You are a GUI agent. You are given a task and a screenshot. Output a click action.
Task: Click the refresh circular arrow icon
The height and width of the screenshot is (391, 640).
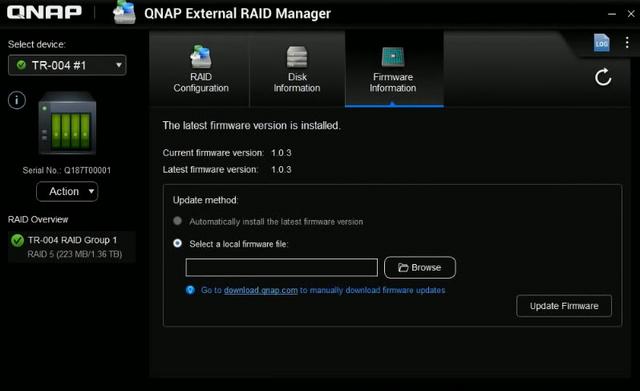coord(603,77)
